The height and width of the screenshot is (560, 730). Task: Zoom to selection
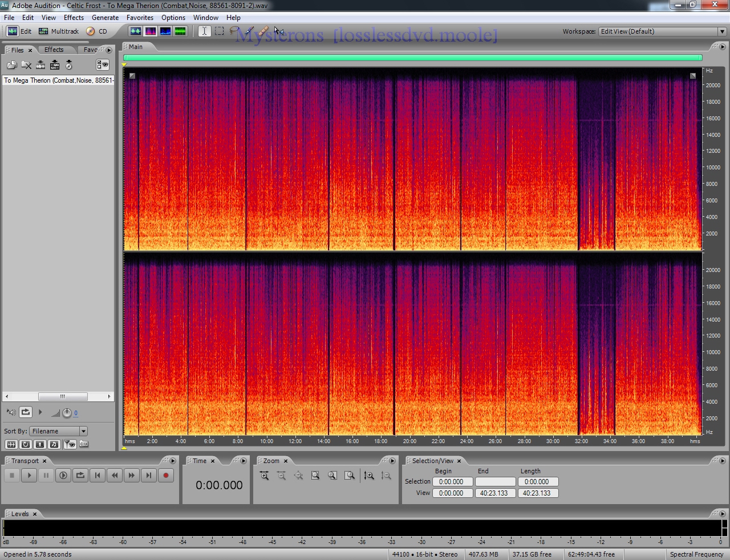pyautogui.click(x=316, y=475)
